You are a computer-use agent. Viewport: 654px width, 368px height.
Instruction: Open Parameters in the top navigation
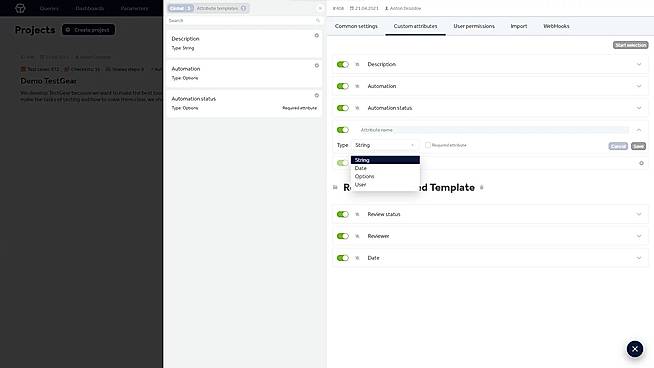pyautogui.click(x=134, y=8)
